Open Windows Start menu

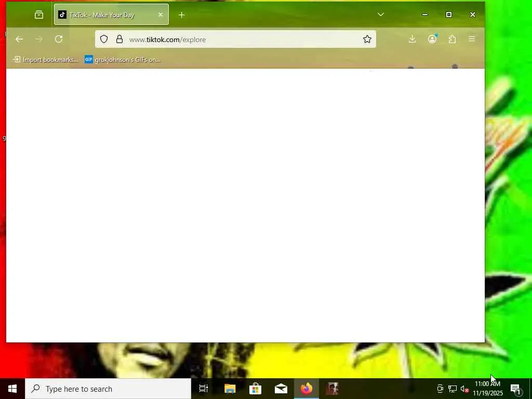click(12, 389)
